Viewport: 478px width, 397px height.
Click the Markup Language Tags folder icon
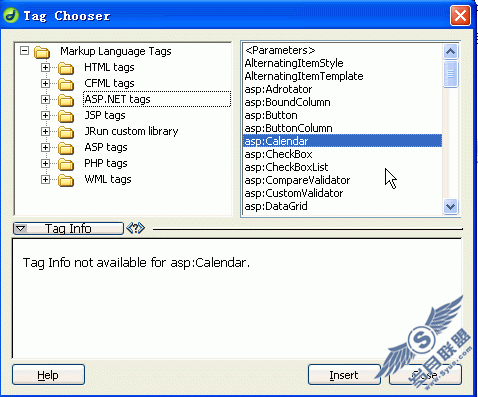42,52
